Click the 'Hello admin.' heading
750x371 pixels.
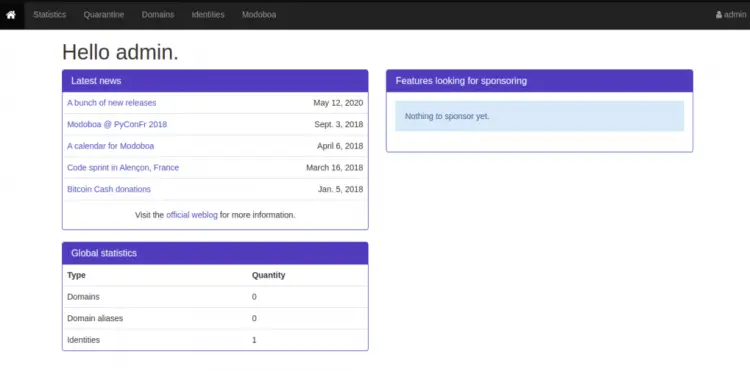[120, 52]
